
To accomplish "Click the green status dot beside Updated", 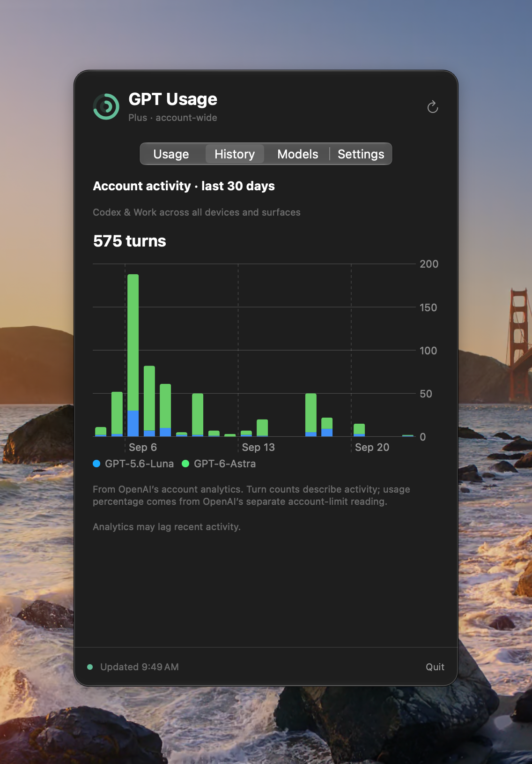I will point(90,667).
